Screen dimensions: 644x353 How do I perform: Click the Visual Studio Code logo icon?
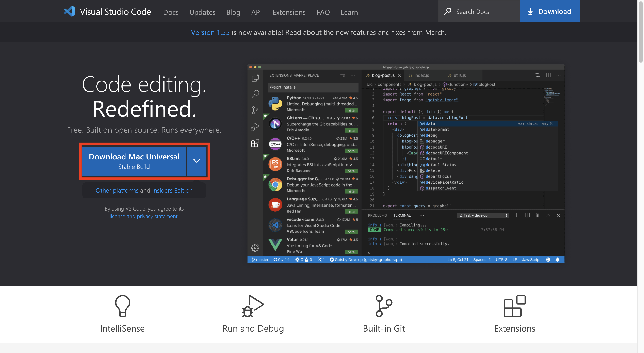[69, 11]
